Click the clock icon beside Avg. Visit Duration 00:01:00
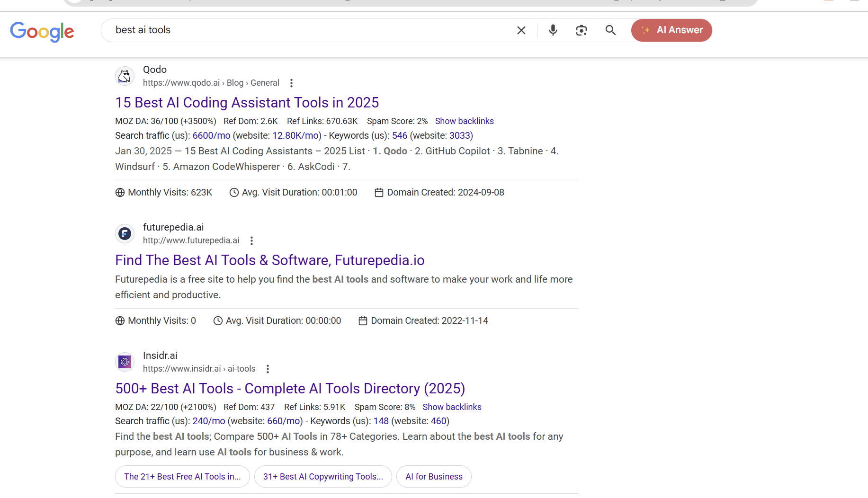This screenshot has width=868, height=498. (x=234, y=193)
